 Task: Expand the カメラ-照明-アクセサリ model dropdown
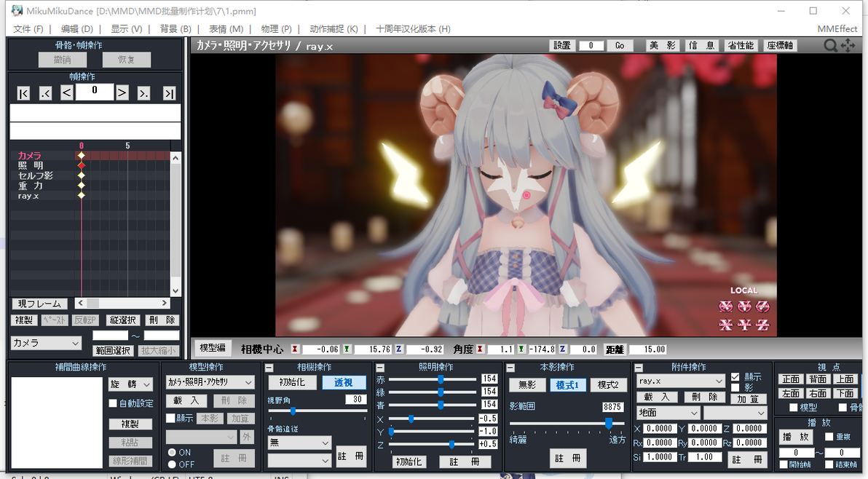tap(210, 382)
